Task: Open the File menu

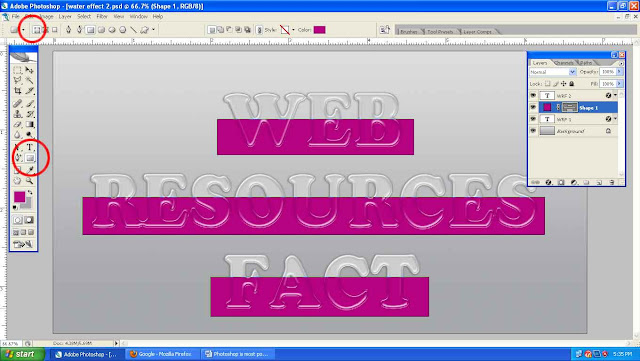Action: click(16, 17)
